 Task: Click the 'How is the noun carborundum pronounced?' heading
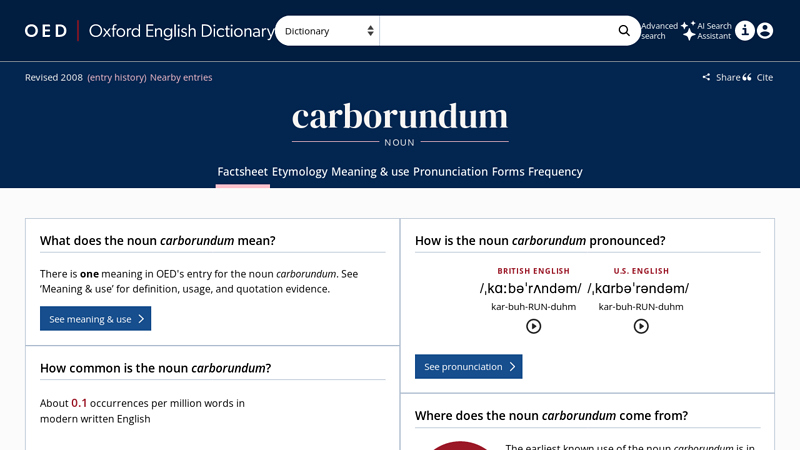[x=540, y=240]
